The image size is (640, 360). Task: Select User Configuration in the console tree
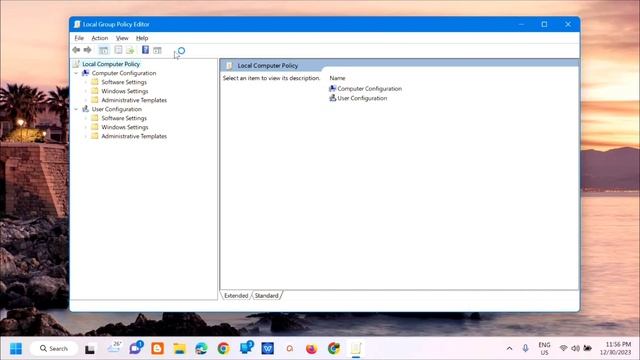[x=117, y=109]
